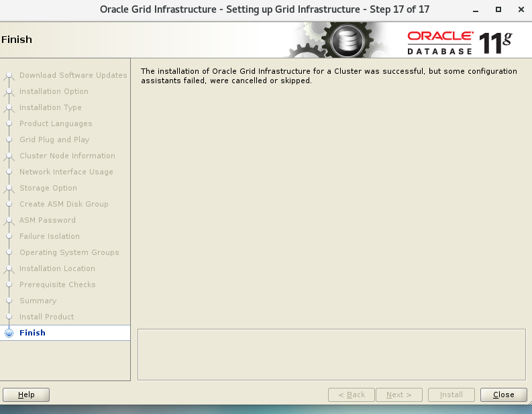Click the Finish page heading
Screen dimensions: 532x414
pos(17,40)
